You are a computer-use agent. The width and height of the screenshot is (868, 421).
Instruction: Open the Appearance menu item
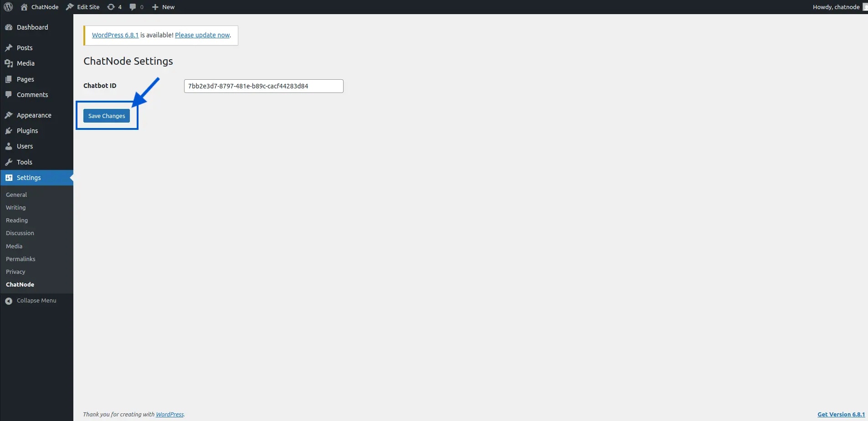coord(36,115)
